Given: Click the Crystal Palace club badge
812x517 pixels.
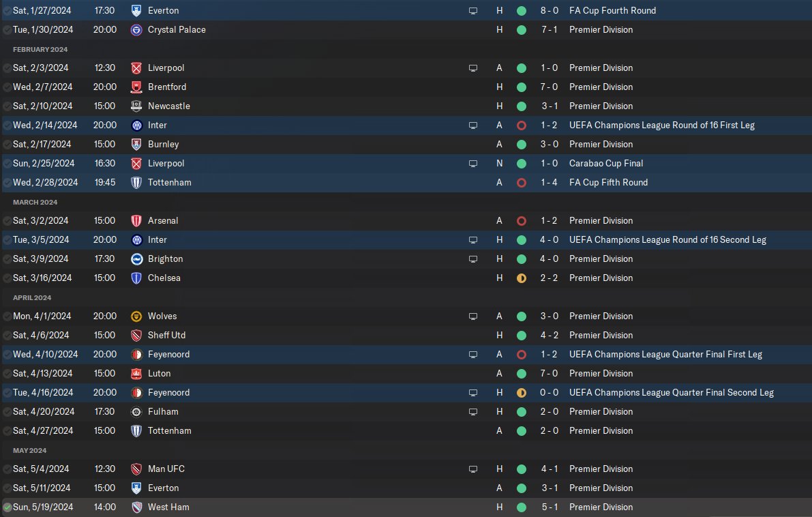Looking at the screenshot, I should pyautogui.click(x=136, y=30).
